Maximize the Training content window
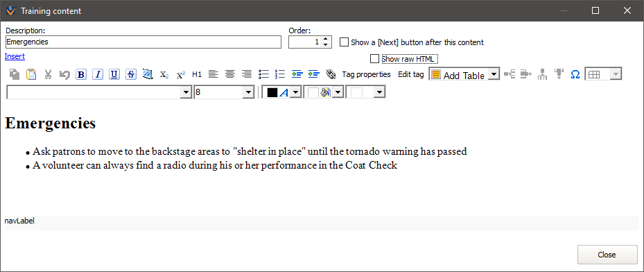The width and height of the screenshot is (644, 272). pyautogui.click(x=595, y=11)
